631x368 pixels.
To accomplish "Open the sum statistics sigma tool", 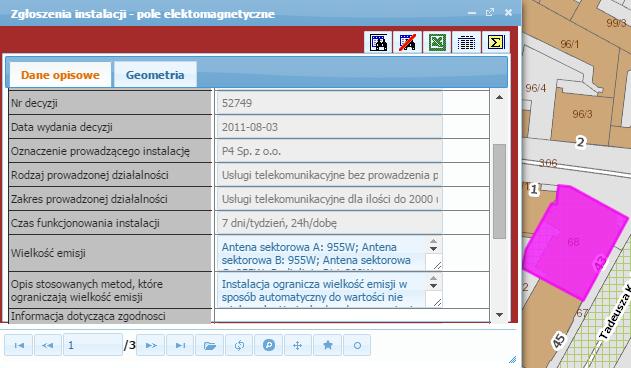I will click(496, 42).
